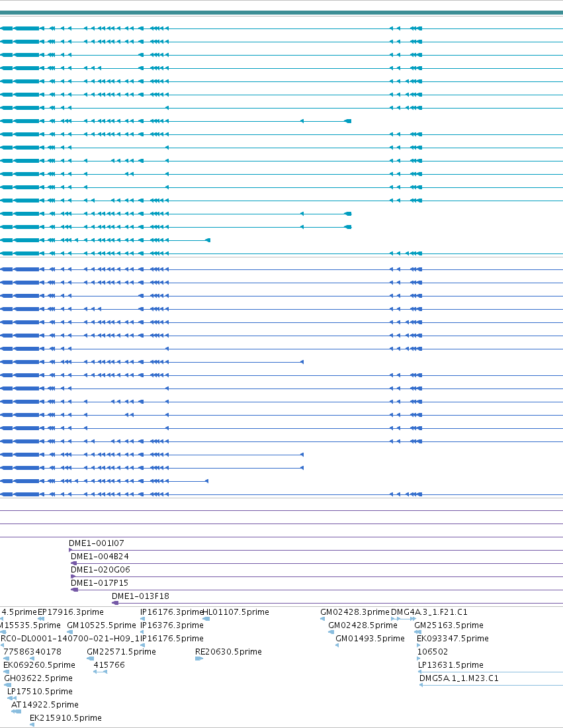Click the arrow glyph under HL01107.5prime
This screenshot has height=728, width=563.
pos(206,619)
